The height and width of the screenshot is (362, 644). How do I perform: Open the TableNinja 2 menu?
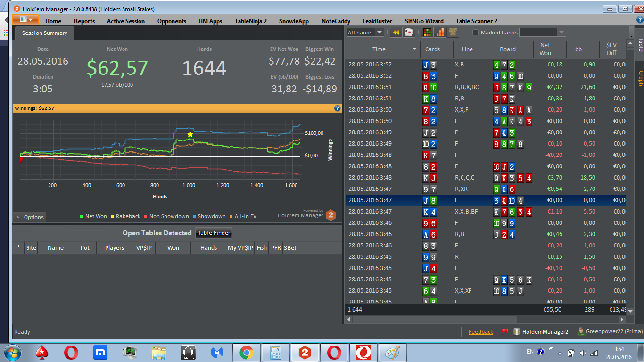(x=251, y=21)
